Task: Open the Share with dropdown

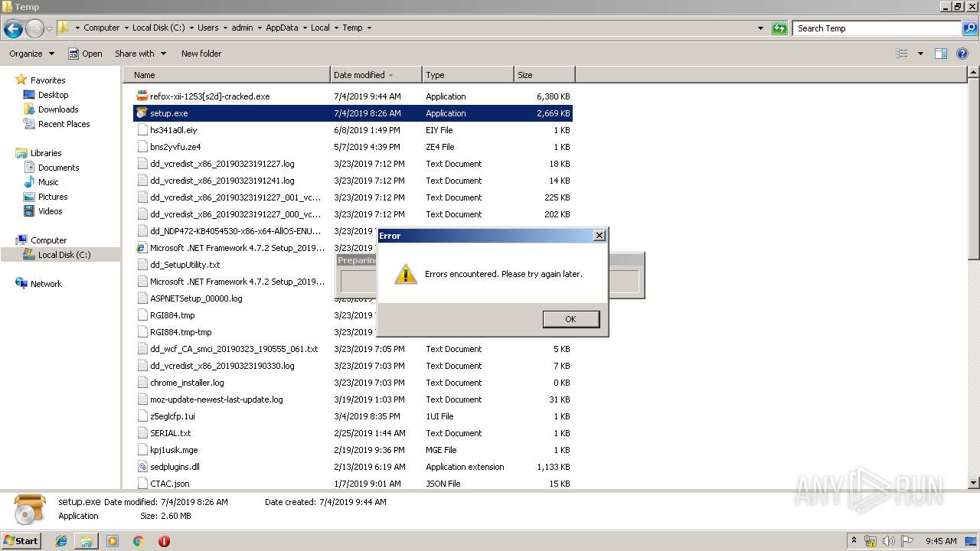Action: (x=140, y=54)
